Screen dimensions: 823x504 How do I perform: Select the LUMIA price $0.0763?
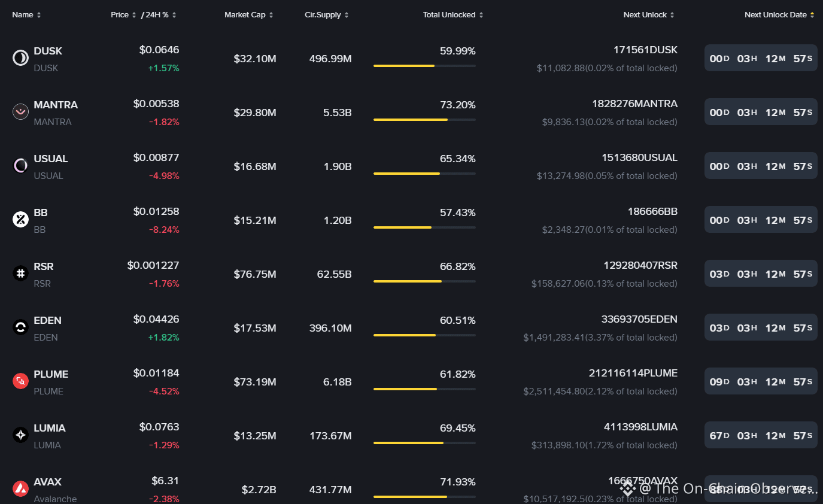159,427
